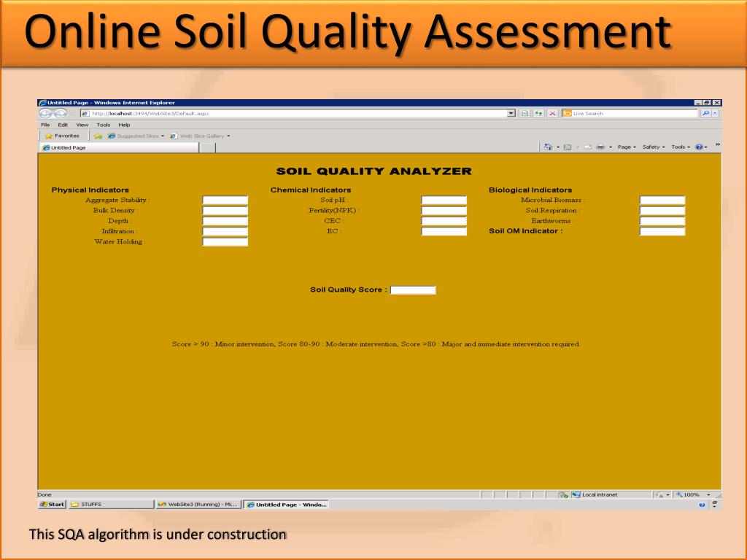Click the browser Back arrow button

[x=45, y=113]
